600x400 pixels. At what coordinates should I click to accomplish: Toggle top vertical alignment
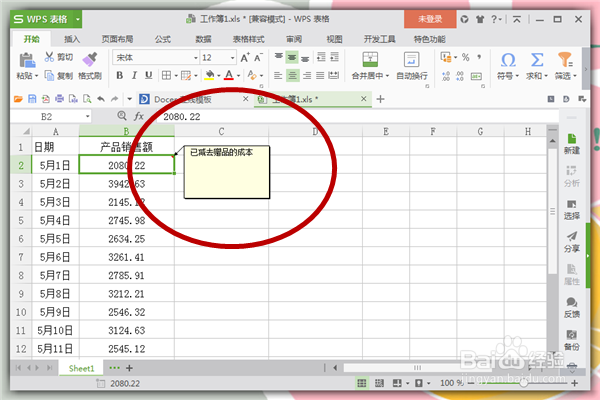click(x=279, y=57)
